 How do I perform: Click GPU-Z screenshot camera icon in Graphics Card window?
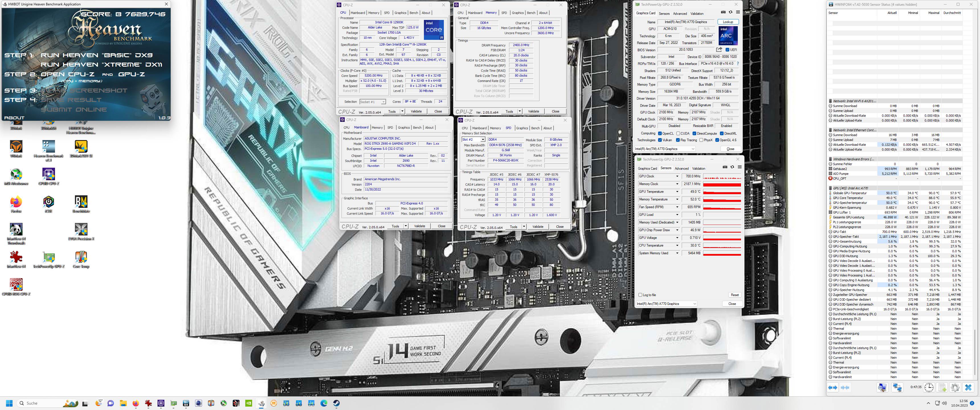tap(723, 12)
